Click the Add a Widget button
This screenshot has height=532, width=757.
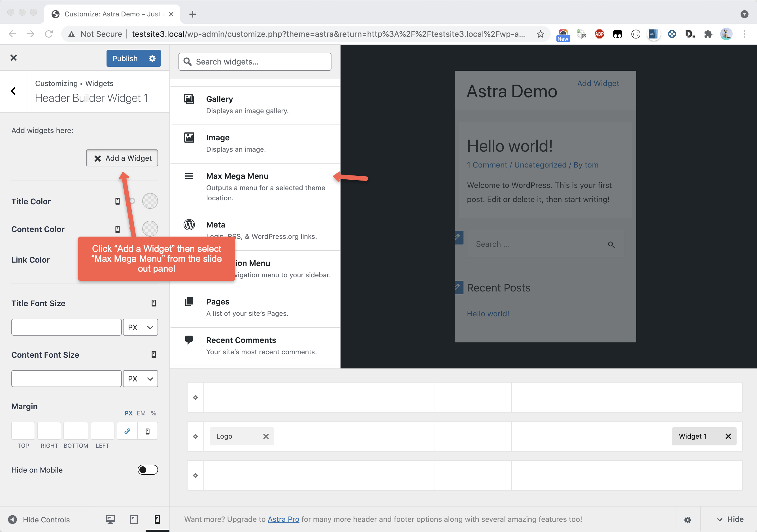[122, 158]
